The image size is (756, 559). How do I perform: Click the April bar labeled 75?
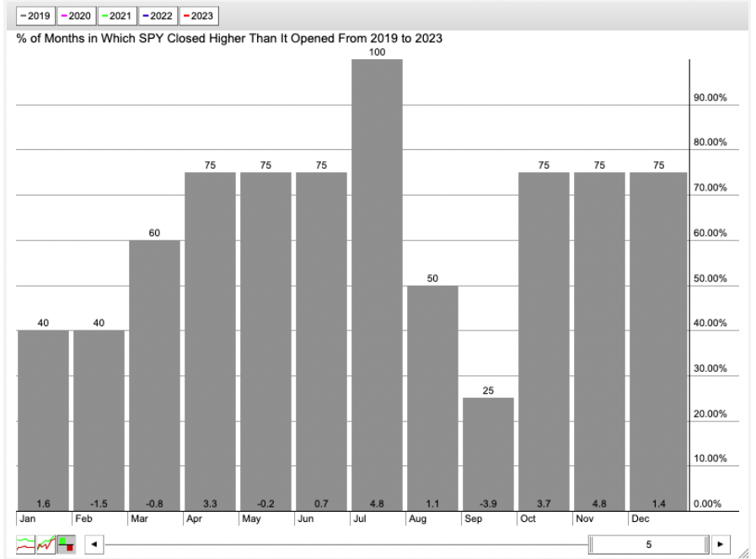210,341
